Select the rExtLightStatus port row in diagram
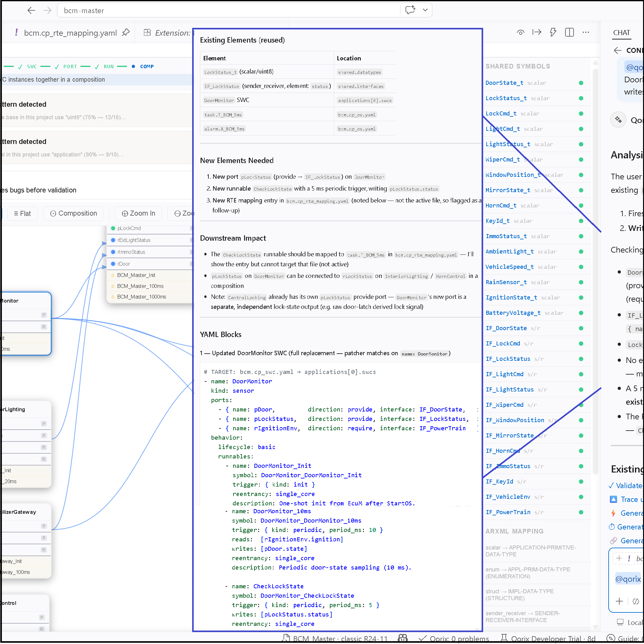Screen dimensions: 644x644 pyautogui.click(x=150, y=240)
